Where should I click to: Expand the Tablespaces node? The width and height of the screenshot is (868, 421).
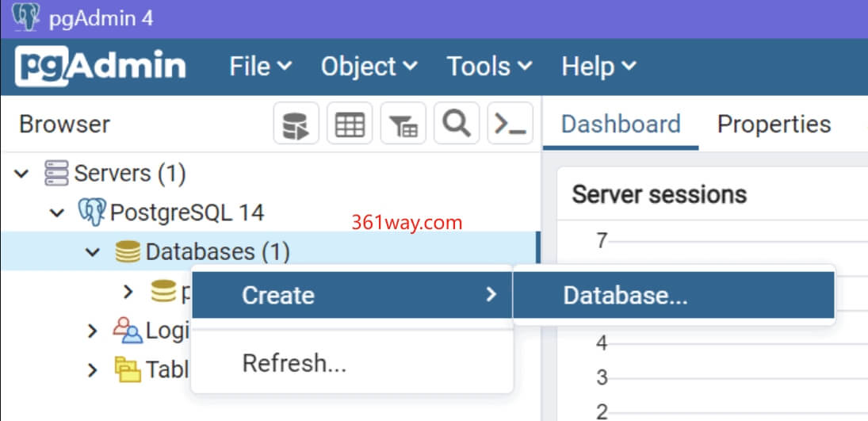tap(93, 370)
